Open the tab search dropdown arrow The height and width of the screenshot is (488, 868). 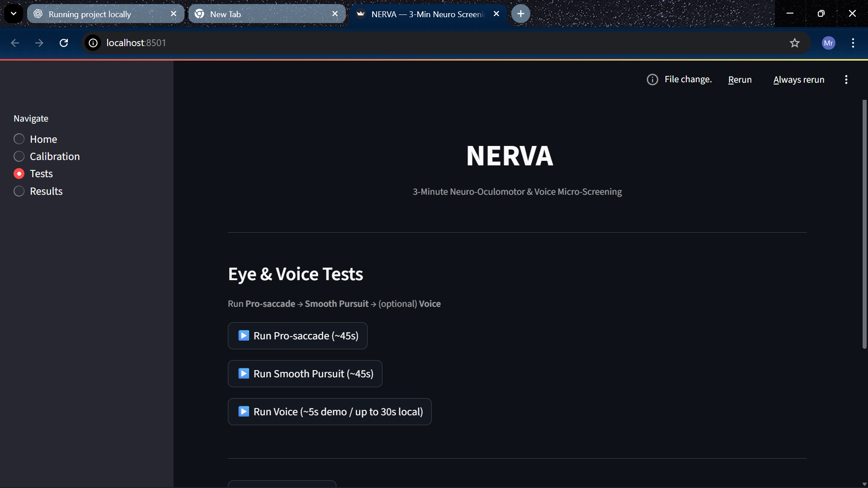14,14
